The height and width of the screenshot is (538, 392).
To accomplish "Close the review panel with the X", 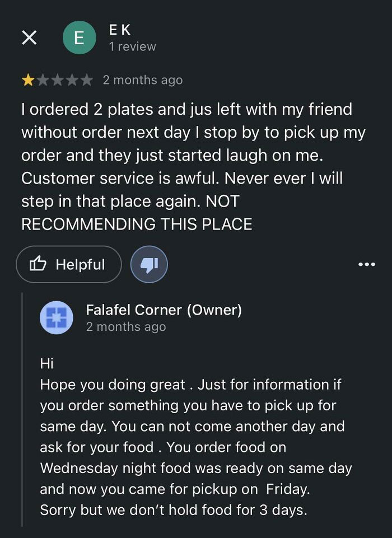I will tap(29, 38).
